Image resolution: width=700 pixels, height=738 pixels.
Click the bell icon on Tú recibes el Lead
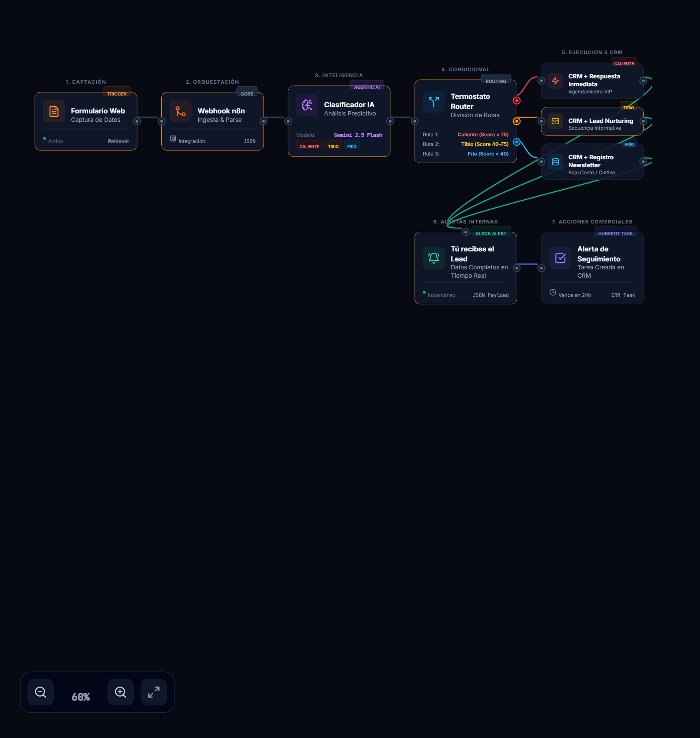click(434, 258)
